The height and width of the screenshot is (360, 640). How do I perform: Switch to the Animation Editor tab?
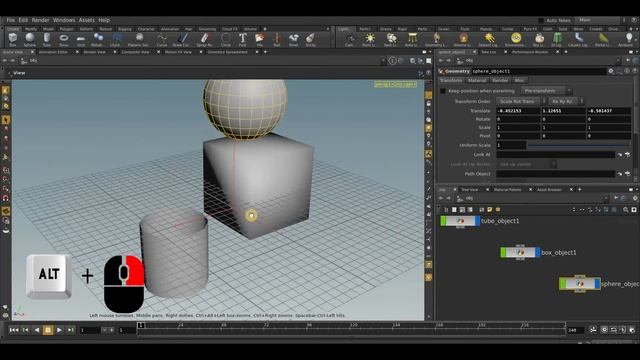point(53,52)
